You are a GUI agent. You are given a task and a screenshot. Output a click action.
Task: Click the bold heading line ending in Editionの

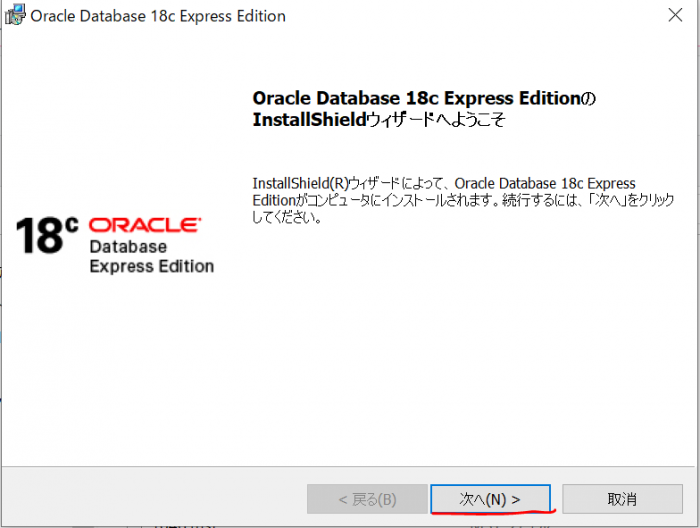click(424, 99)
